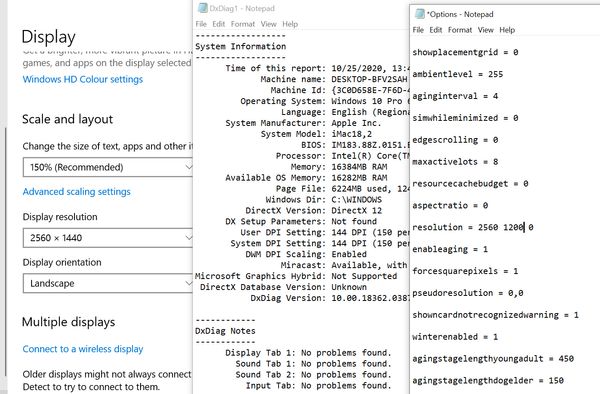This screenshot has height=394, width=600.
Task: Open Format menu in Options Notepad
Action: 460,30
